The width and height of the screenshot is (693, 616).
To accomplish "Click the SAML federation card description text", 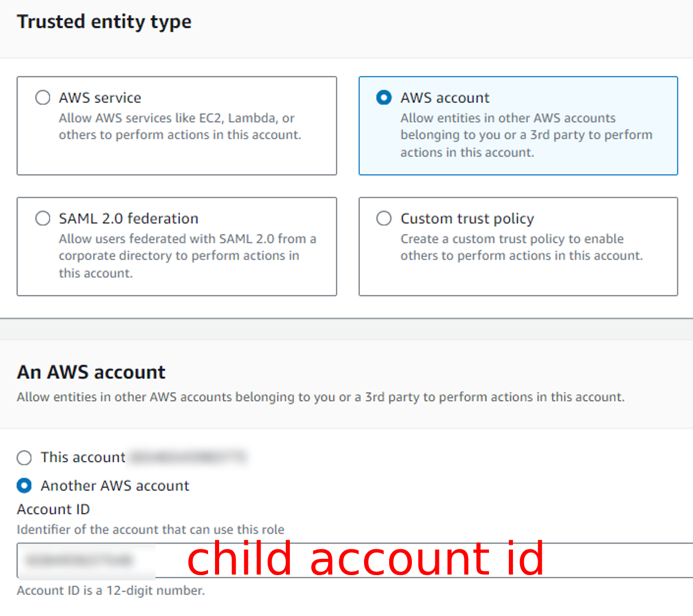I will (x=188, y=256).
